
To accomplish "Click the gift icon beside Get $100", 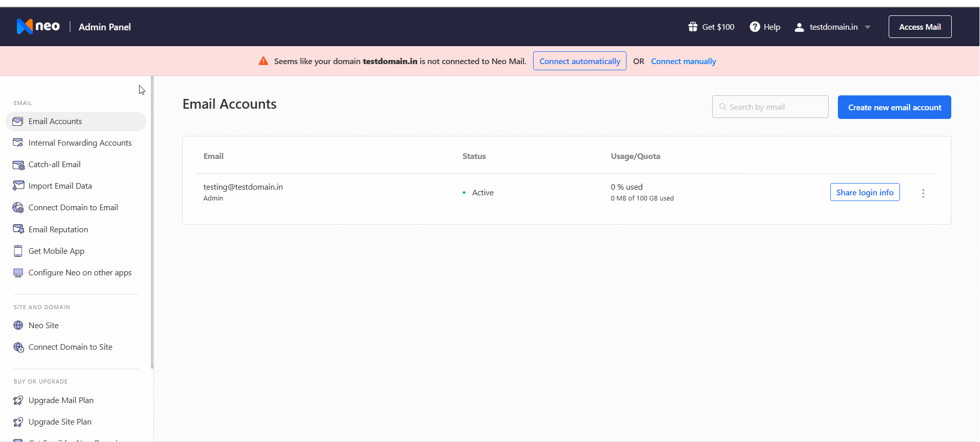I will tap(693, 27).
